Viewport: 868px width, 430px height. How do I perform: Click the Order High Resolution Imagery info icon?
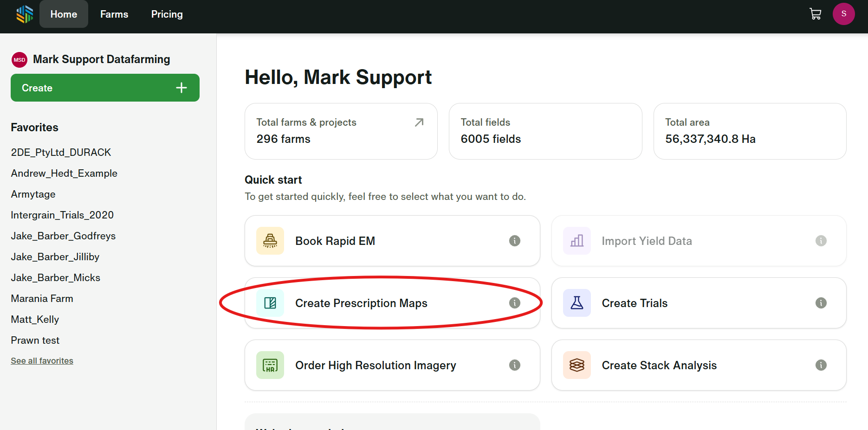(x=514, y=365)
